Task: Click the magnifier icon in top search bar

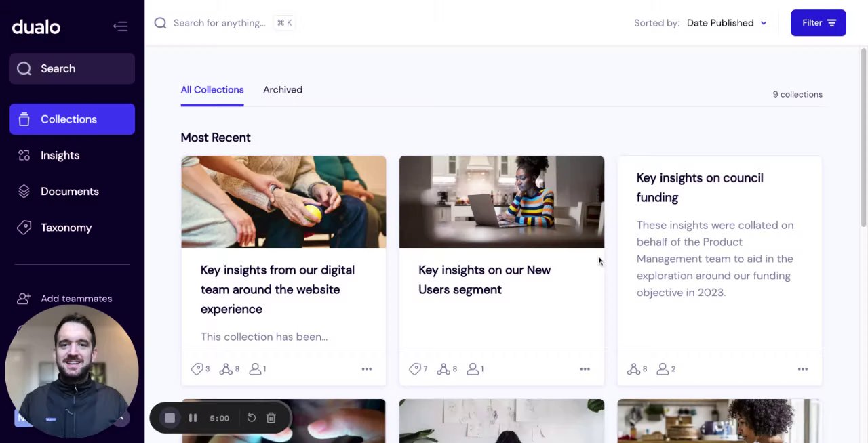Action: tap(160, 23)
